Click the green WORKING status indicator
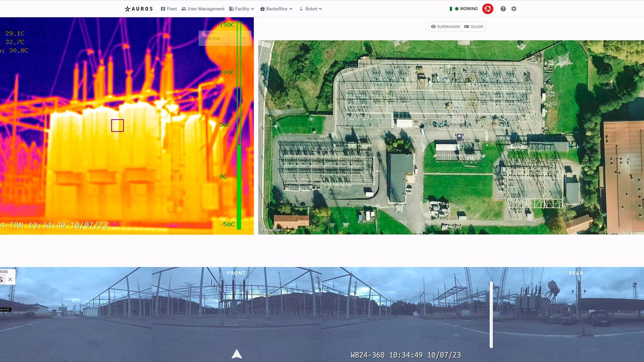644x362 pixels. (x=466, y=9)
